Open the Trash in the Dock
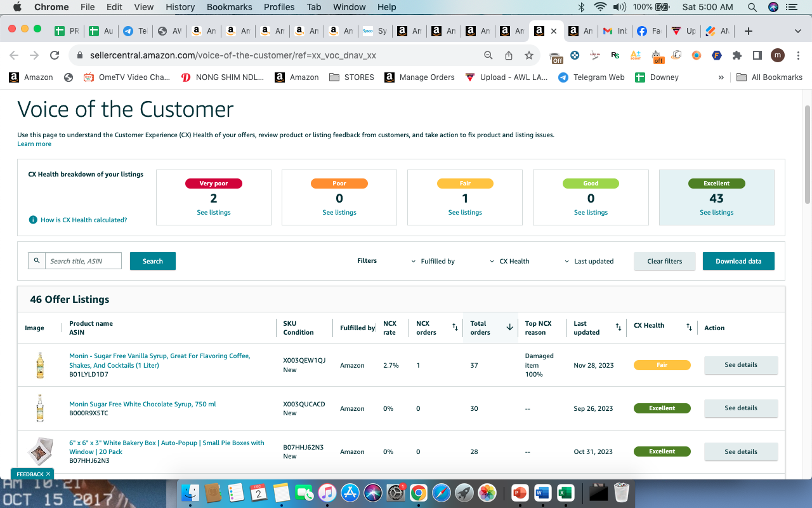 pos(622,492)
